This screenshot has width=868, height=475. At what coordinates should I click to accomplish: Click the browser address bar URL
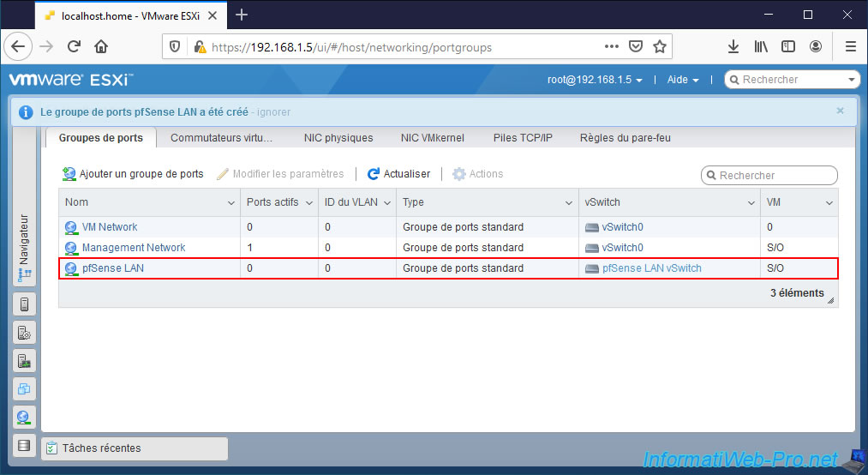[351, 48]
